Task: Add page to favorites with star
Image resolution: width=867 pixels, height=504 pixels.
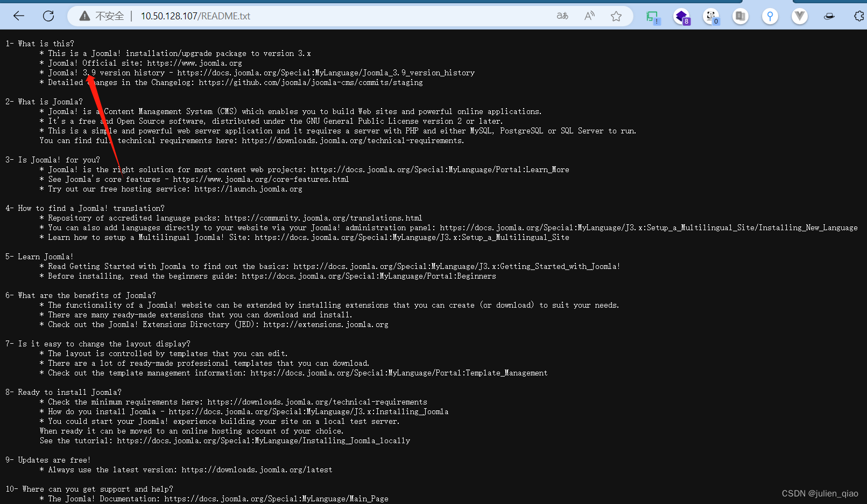Action: click(616, 16)
